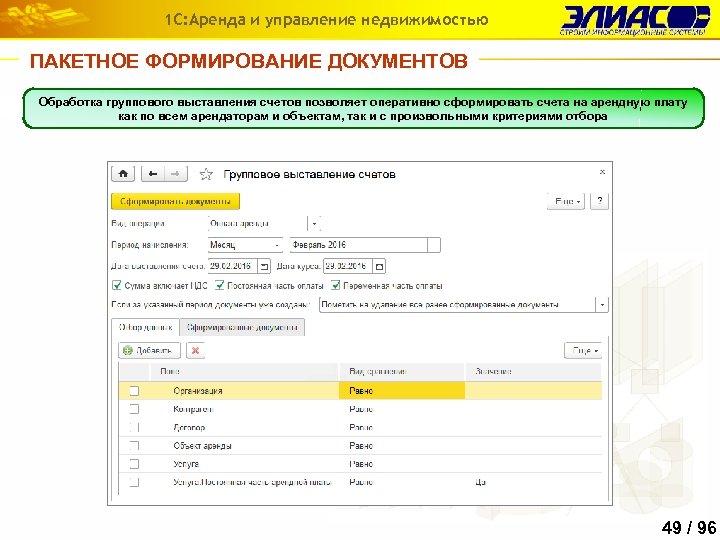Open the Месяц period type dropdown
The width and height of the screenshot is (720, 540).
pyautogui.click(x=277, y=245)
